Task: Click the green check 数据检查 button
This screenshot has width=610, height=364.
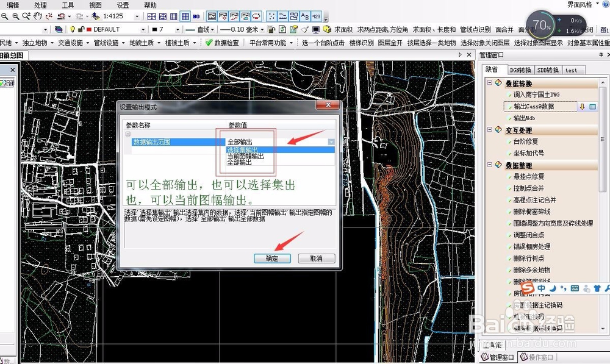Action: (x=222, y=43)
